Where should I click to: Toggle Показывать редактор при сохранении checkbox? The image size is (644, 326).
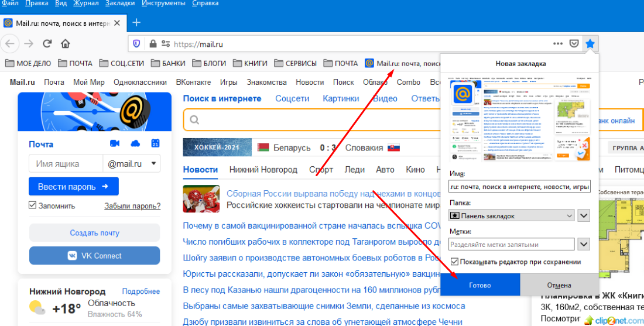[x=454, y=262]
